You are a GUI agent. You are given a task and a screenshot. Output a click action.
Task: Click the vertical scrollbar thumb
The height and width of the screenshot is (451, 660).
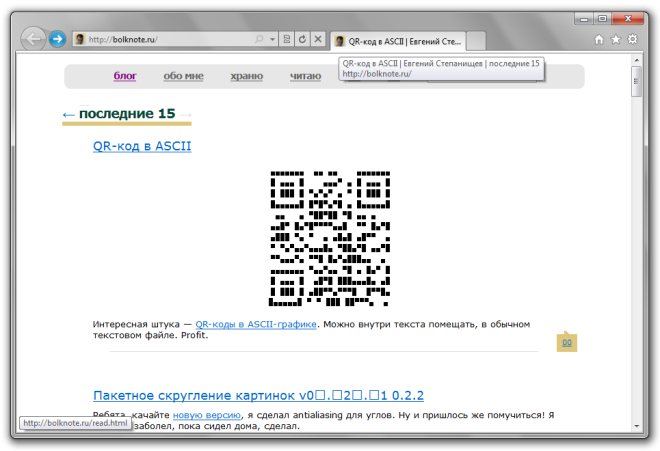[x=637, y=82]
